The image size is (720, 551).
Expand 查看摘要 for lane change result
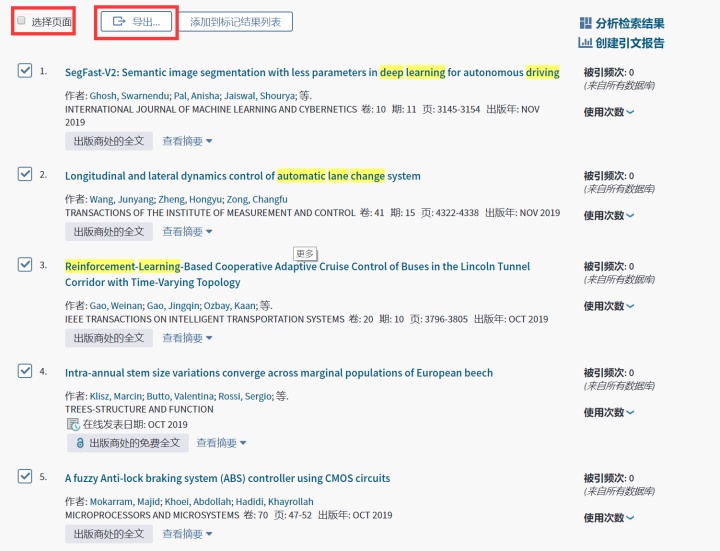(x=187, y=231)
